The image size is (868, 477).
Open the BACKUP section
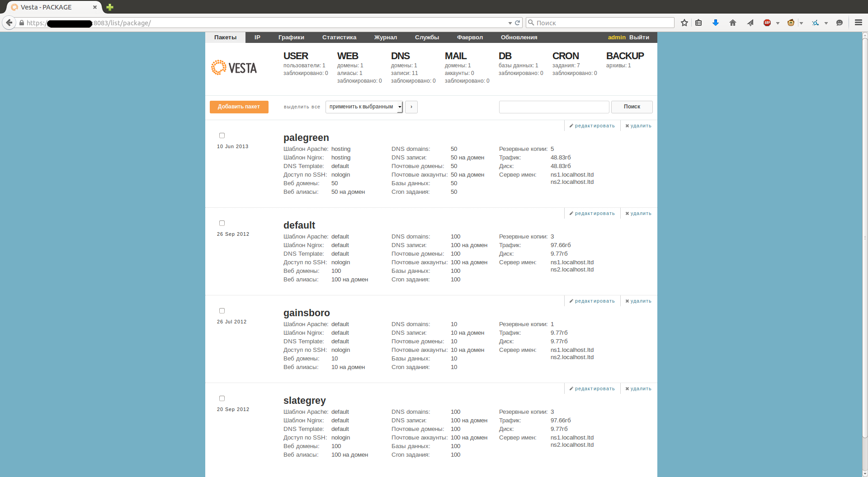click(625, 56)
